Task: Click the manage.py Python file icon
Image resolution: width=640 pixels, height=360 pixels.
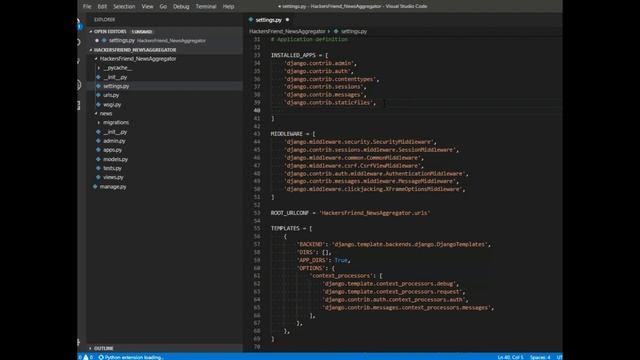Action: [95, 187]
